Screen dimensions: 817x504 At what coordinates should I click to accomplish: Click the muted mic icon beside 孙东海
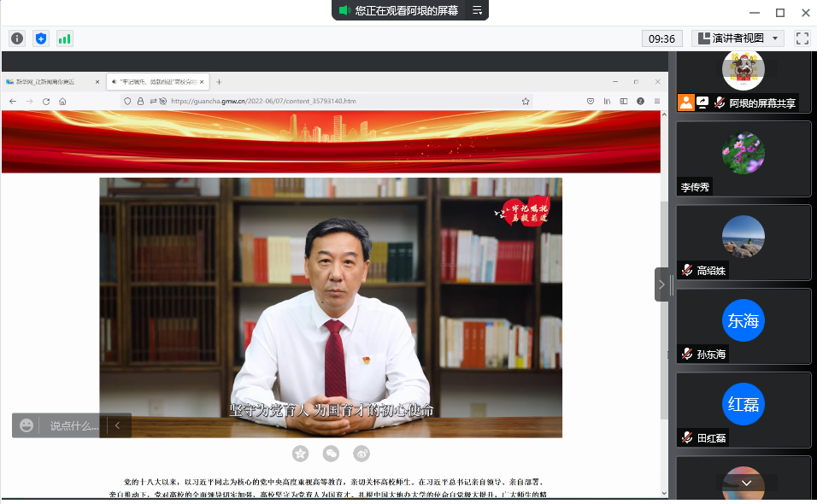coord(687,354)
